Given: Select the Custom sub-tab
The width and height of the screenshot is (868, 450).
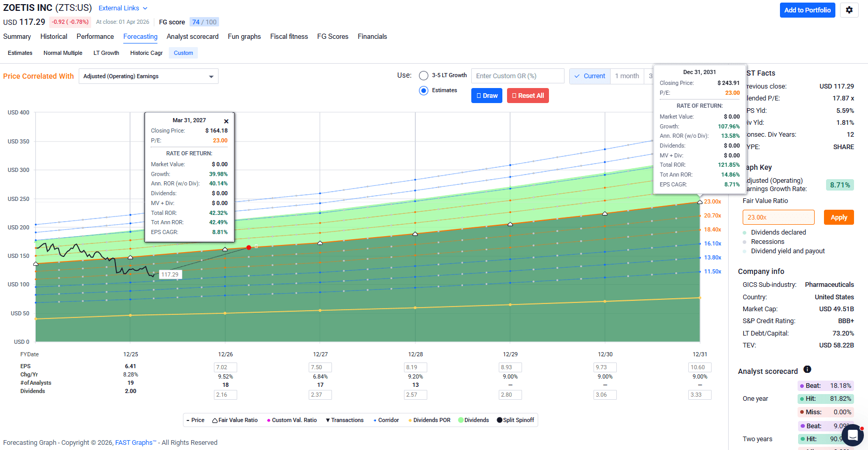Looking at the screenshot, I should tap(183, 53).
